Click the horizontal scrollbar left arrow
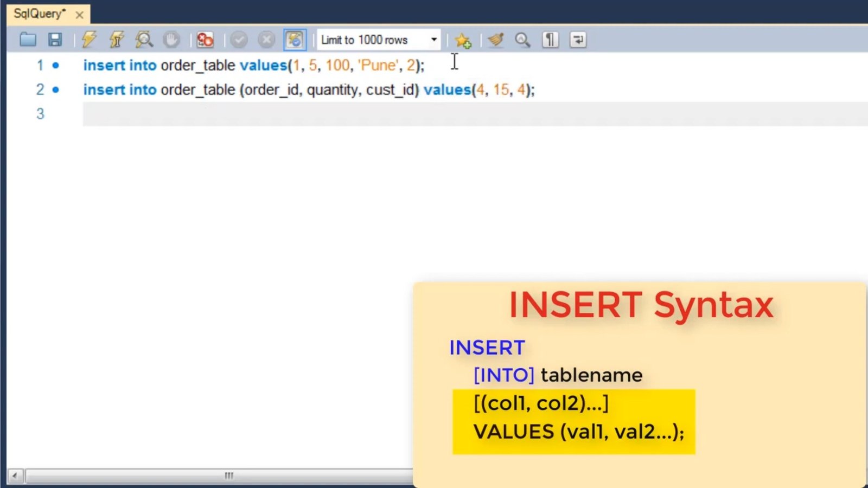Viewport: 868px width, 488px height. point(15,476)
